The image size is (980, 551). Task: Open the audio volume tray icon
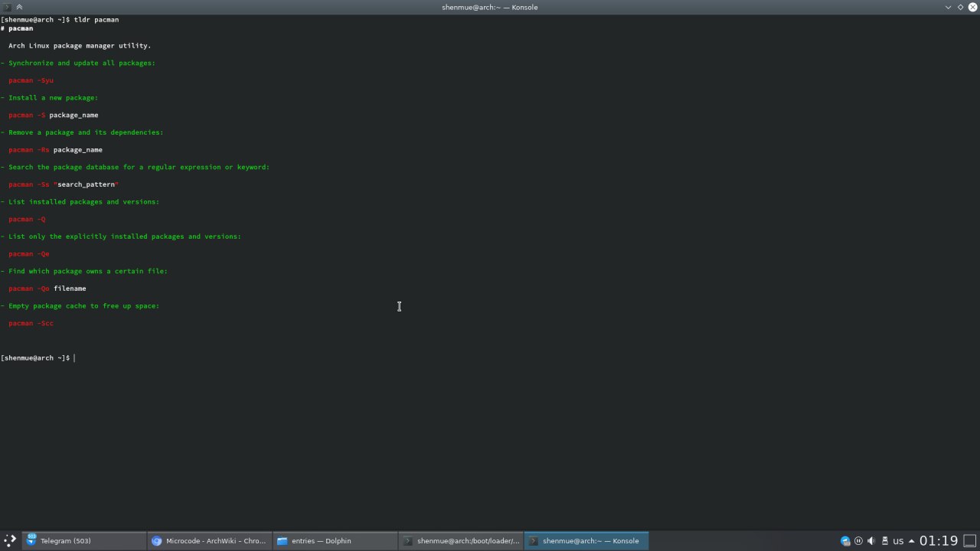(x=871, y=541)
